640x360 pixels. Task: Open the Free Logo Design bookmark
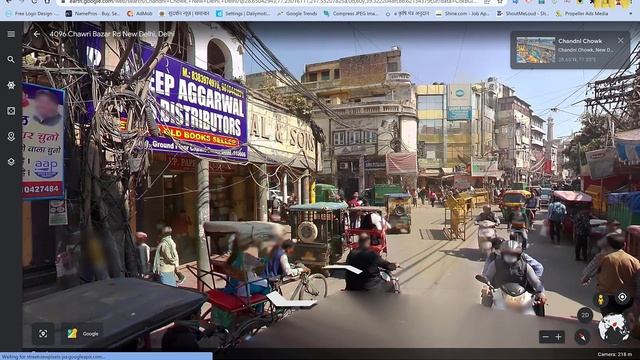pos(31,13)
